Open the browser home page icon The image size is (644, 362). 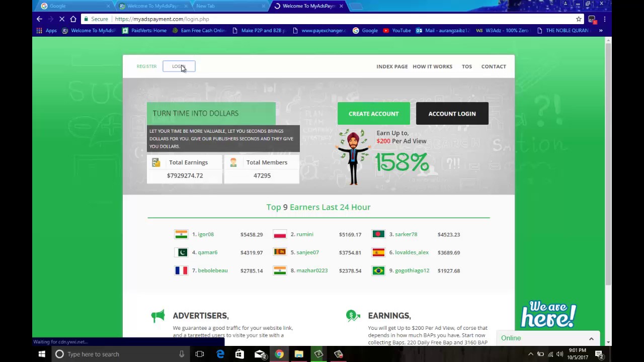(x=73, y=19)
